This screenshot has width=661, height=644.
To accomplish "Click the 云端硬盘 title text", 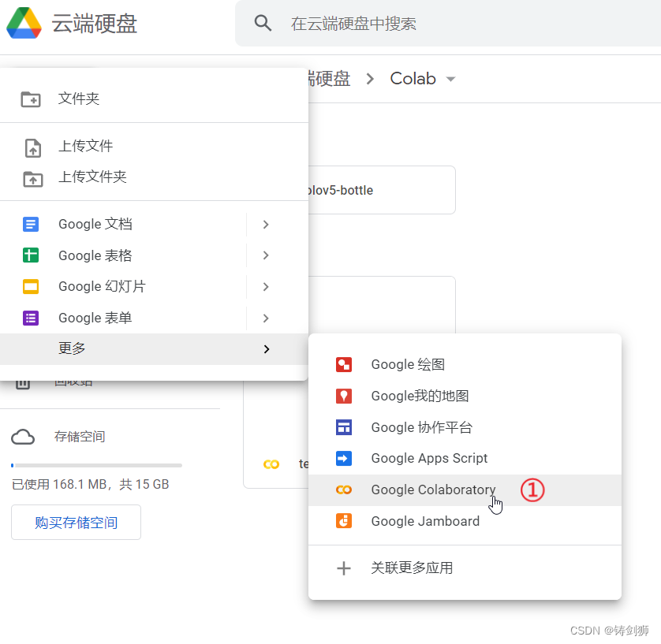I will [x=95, y=23].
